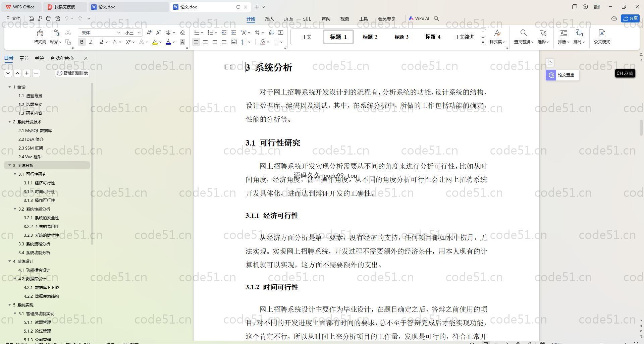Open the Style Set (样式集) icon

pos(497,33)
